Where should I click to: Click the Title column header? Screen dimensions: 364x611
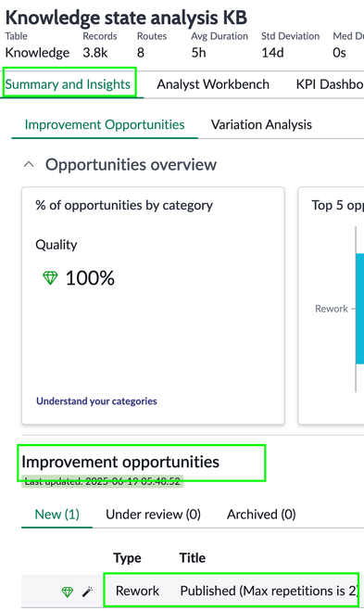193,557
